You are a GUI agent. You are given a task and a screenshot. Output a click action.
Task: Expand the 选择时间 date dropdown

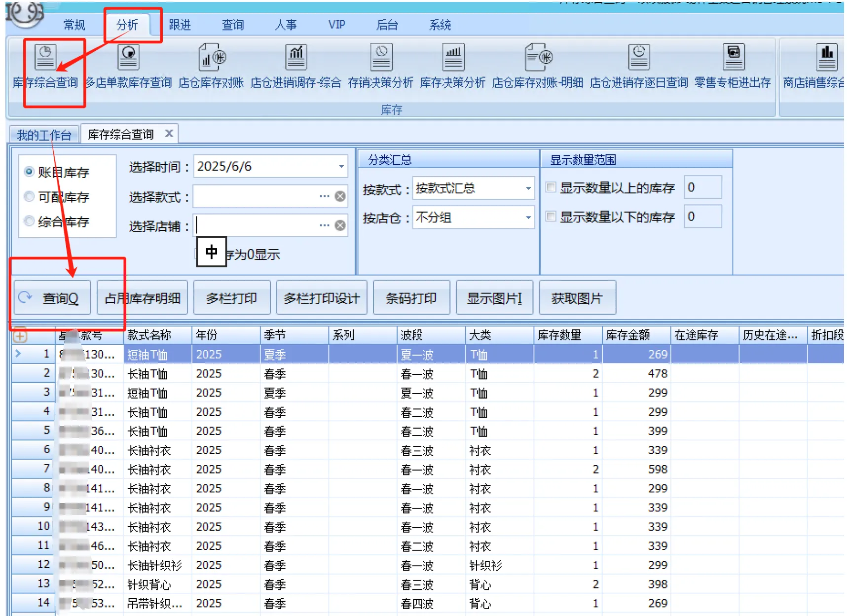pos(341,167)
